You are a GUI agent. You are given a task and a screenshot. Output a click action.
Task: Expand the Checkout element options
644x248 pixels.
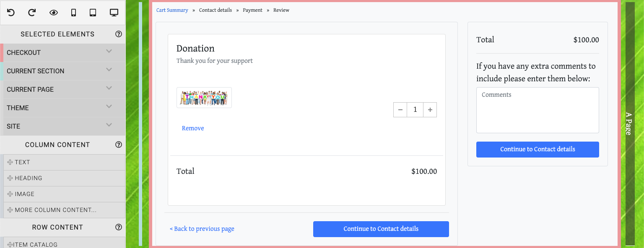(x=109, y=52)
